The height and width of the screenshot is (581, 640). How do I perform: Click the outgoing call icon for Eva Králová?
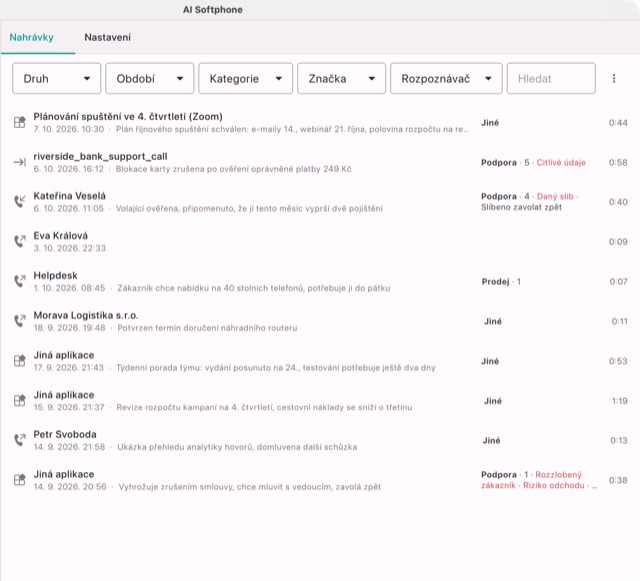20,241
